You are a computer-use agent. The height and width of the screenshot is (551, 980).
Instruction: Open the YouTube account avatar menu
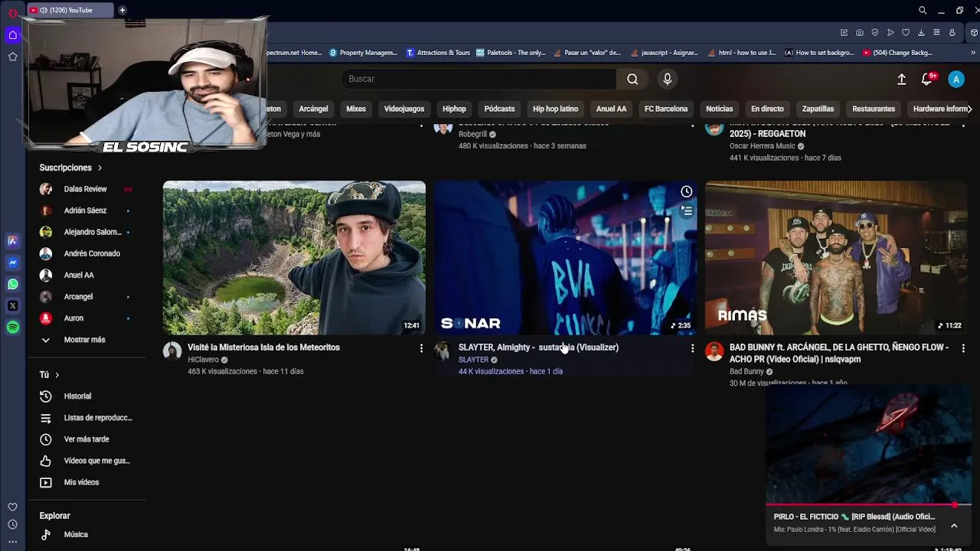pos(956,79)
